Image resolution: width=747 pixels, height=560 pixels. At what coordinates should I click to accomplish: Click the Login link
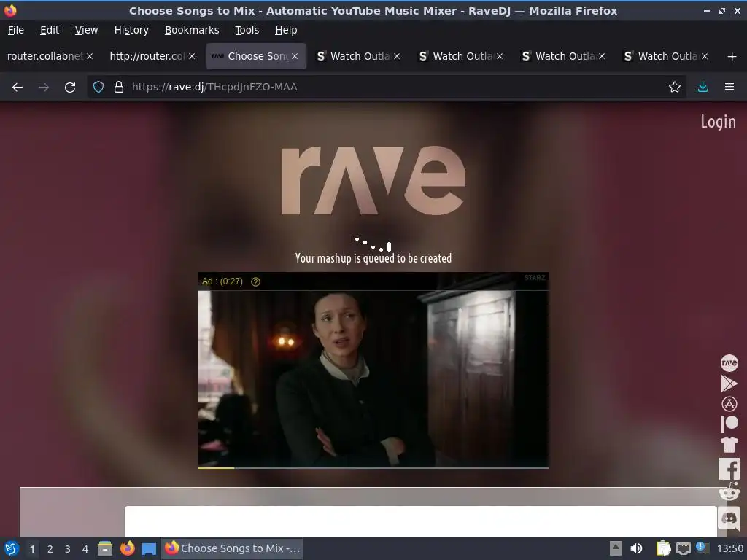pos(718,122)
